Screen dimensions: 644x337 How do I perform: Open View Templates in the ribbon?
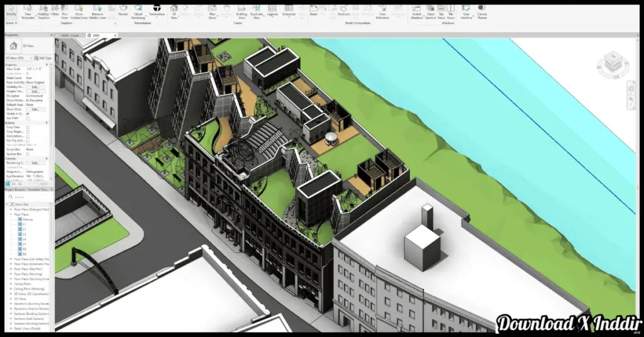pyautogui.click(x=28, y=13)
